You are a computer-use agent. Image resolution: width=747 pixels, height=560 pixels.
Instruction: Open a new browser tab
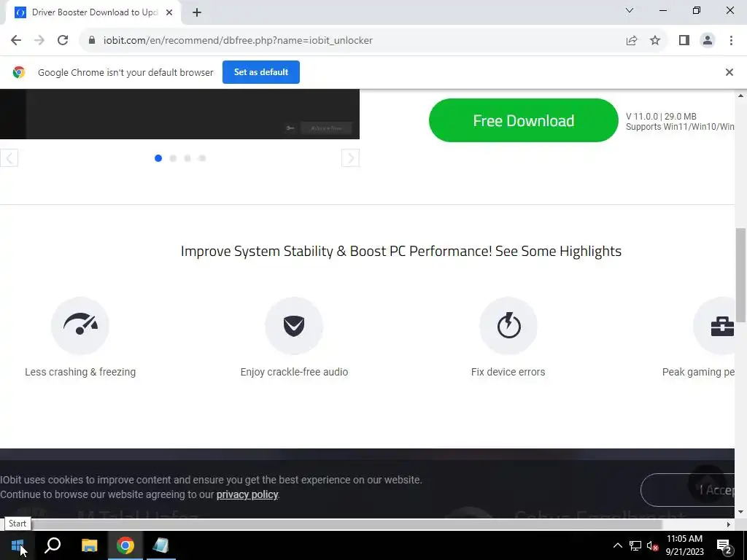(x=197, y=12)
